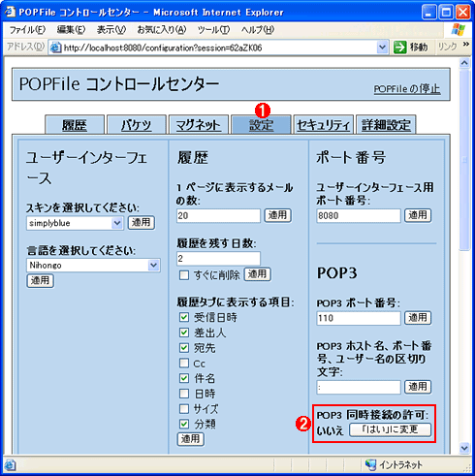Check the サイズ checkbox
475x476 pixels.
(184, 409)
